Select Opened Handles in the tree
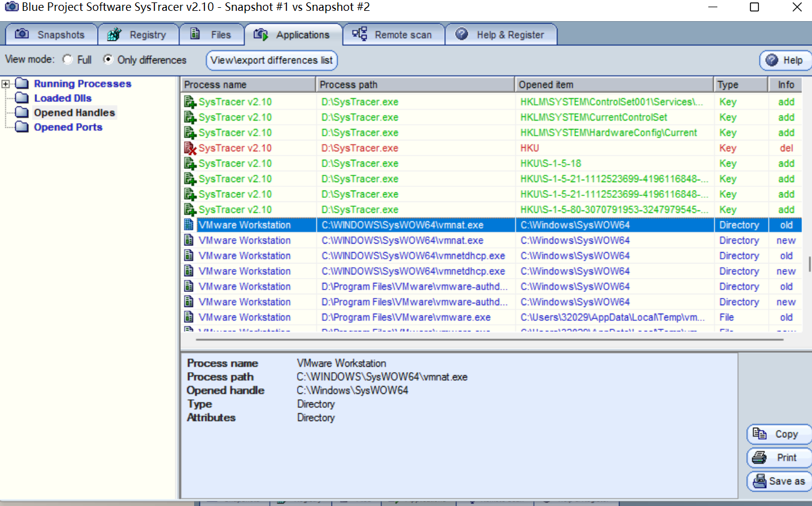The image size is (812, 506). [x=74, y=113]
